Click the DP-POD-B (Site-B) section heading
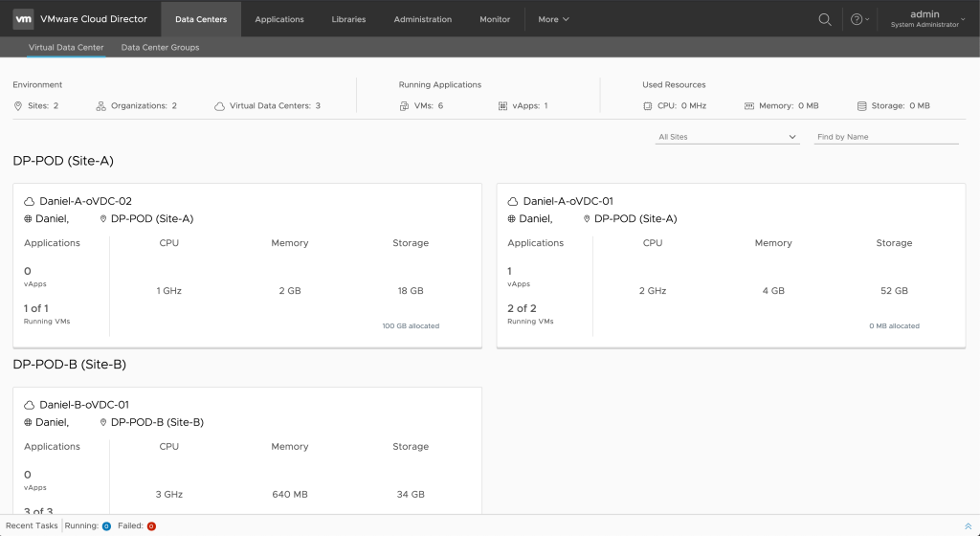The height and width of the screenshot is (536, 980). 69,365
